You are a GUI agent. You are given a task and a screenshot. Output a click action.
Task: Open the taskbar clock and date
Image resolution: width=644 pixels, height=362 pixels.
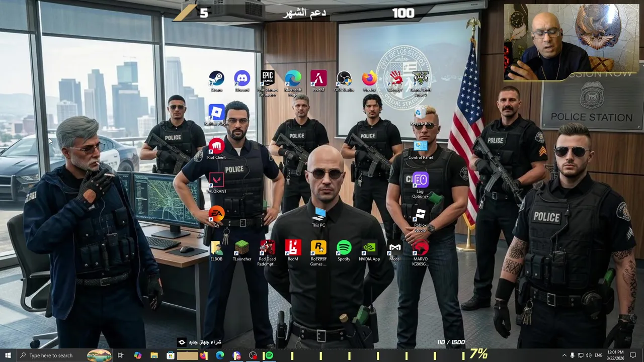tap(615, 355)
